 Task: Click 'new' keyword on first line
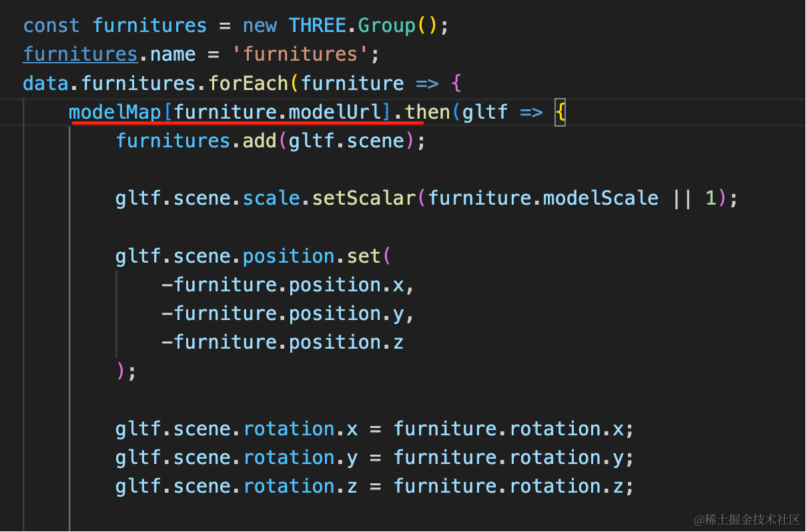click(x=260, y=26)
